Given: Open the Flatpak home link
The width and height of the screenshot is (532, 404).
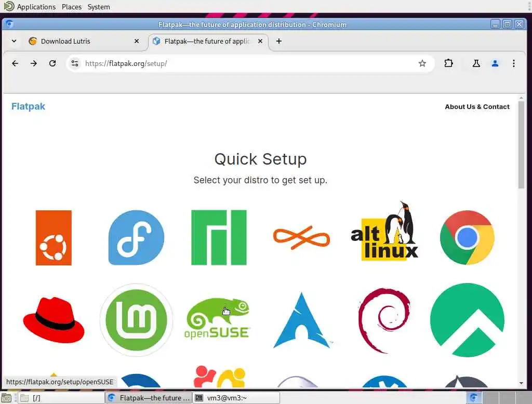Looking at the screenshot, I should coord(28,106).
